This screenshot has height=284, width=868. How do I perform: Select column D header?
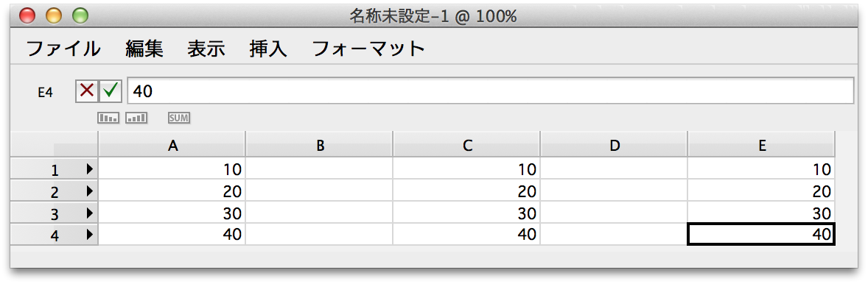[x=614, y=145]
